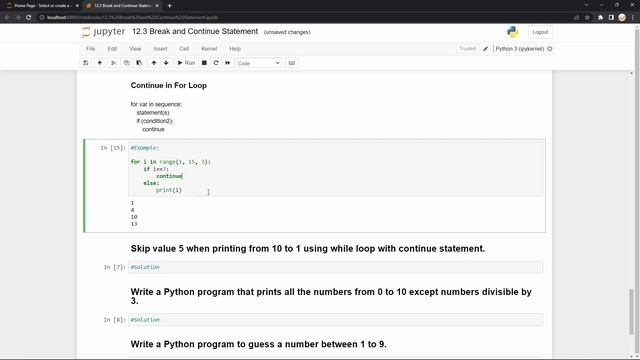This screenshot has width=640, height=360.
Task: Open the View menu
Action: [x=135, y=49]
